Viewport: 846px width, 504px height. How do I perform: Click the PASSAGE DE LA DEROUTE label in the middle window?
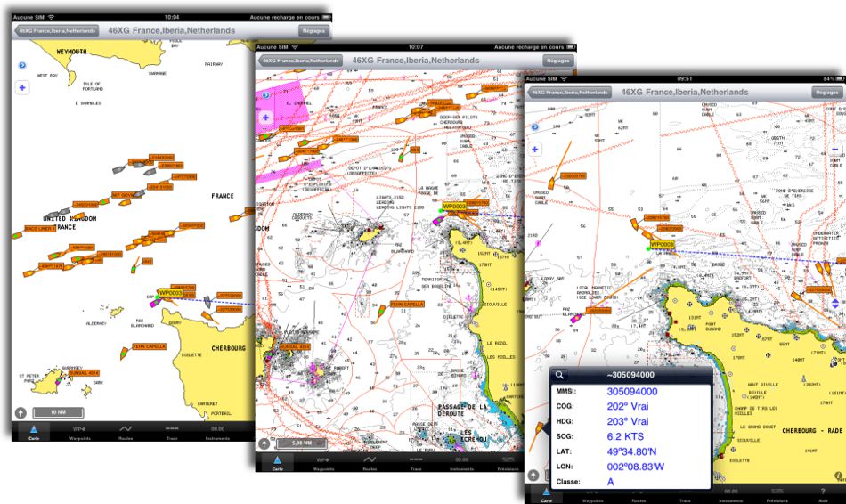click(462, 411)
